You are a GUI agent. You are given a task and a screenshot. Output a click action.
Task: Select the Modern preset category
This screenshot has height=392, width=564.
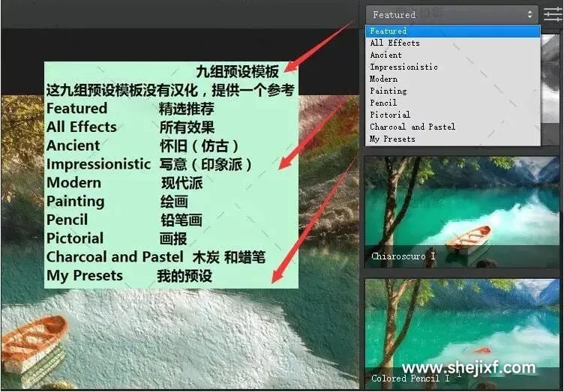point(383,79)
